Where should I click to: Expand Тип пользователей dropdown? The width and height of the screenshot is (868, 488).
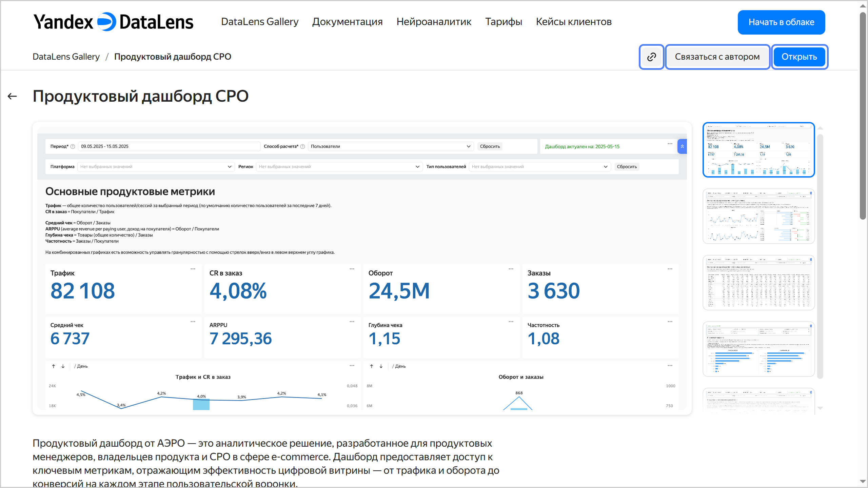539,167
